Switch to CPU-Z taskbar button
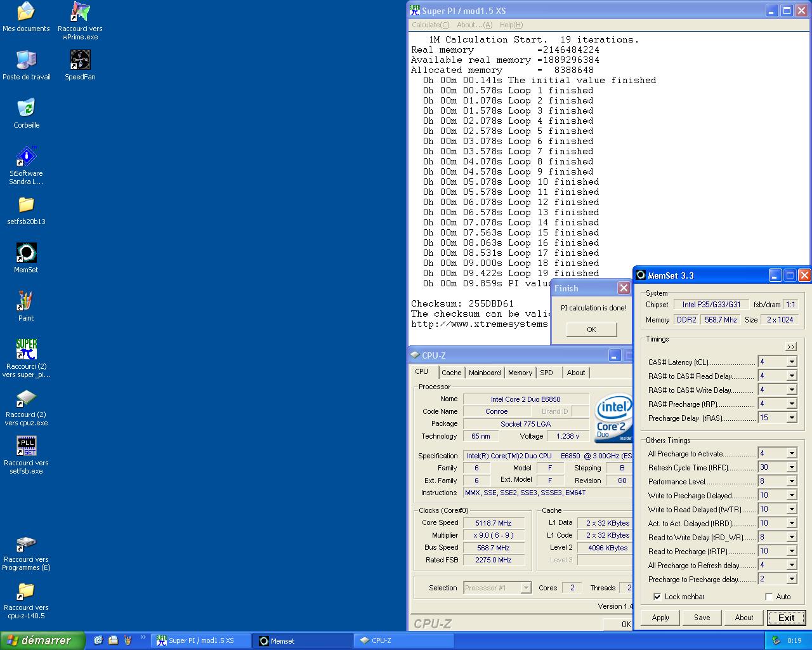 (x=405, y=640)
